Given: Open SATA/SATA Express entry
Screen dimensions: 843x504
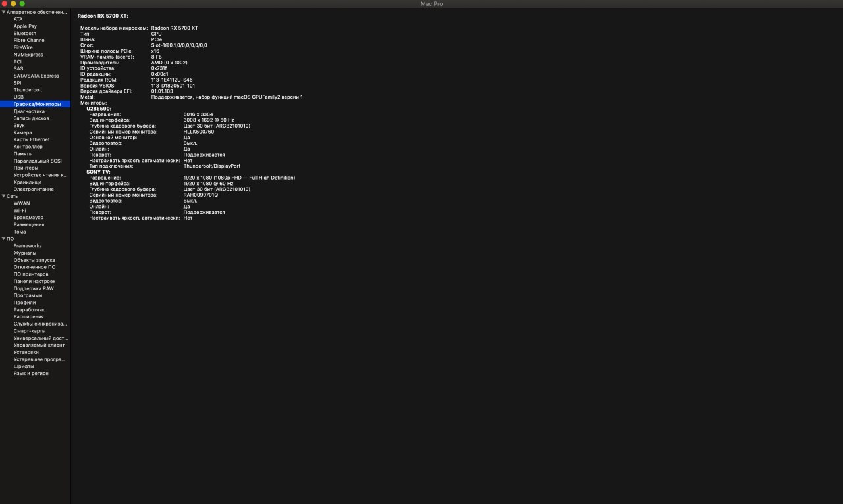Looking at the screenshot, I should point(36,76).
